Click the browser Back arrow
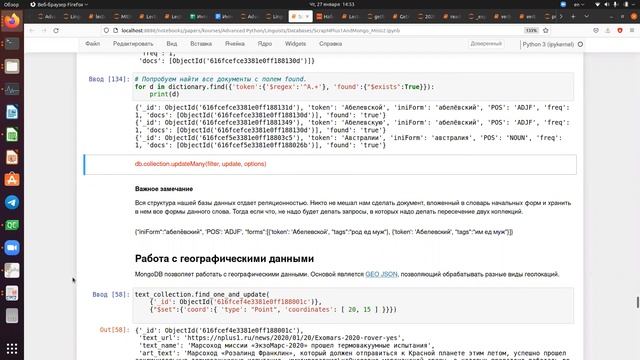Image resolution: width=640 pixels, height=360 pixels. [x=32, y=31]
